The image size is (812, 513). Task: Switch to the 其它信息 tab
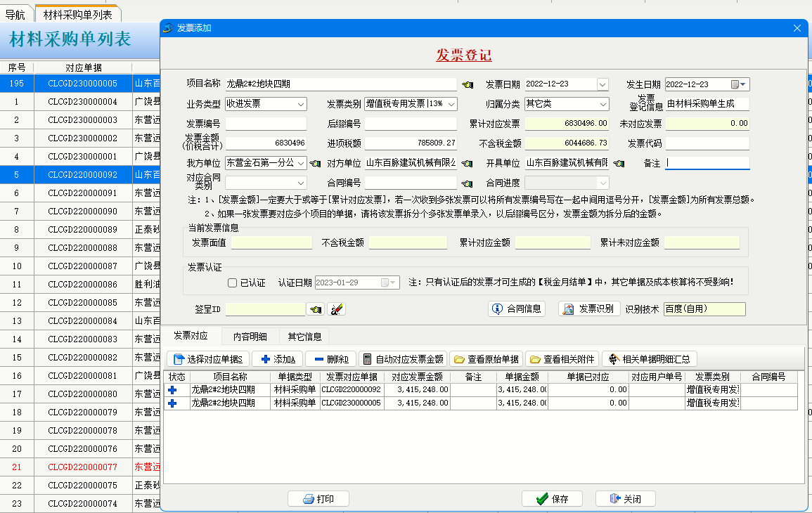304,337
